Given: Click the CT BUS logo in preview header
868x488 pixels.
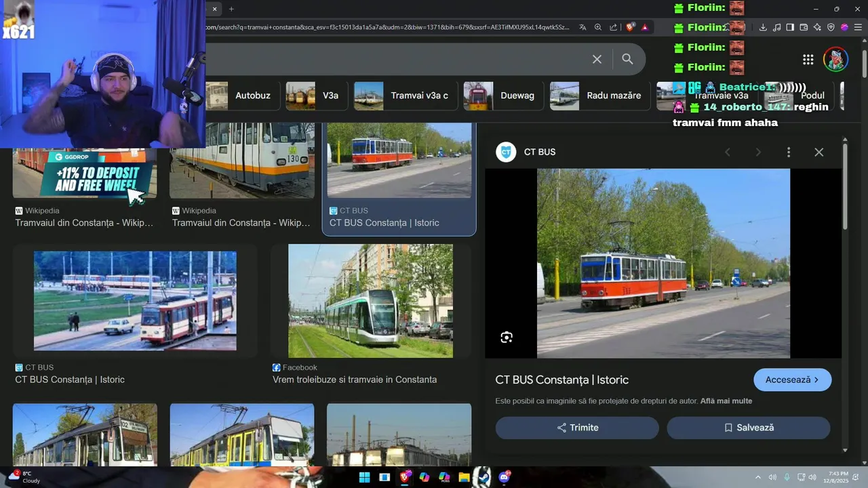Looking at the screenshot, I should (x=506, y=152).
